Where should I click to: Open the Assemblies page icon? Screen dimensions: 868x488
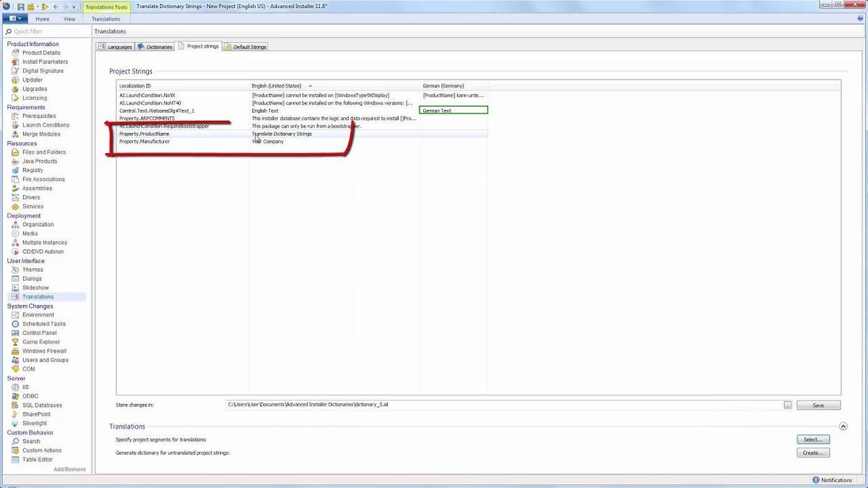[x=16, y=189]
